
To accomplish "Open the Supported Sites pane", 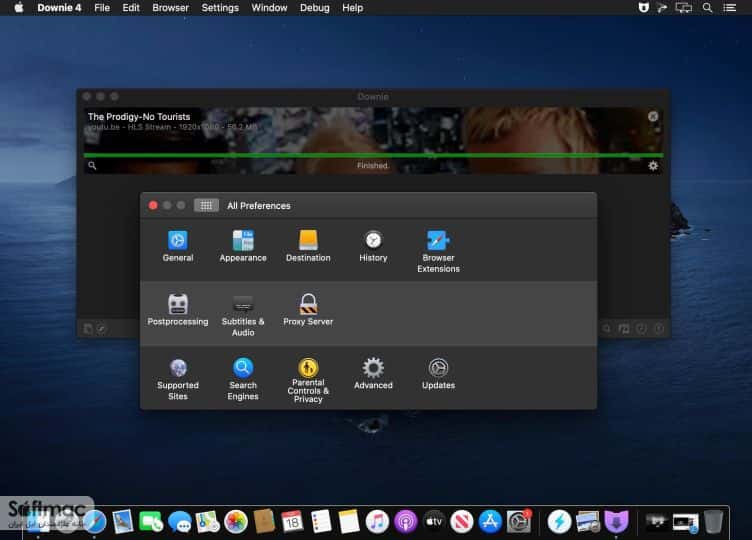I will tap(177, 379).
